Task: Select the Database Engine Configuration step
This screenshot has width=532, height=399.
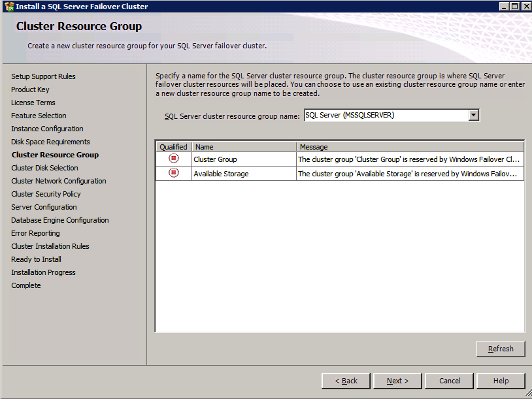Action: coord(60,220)
